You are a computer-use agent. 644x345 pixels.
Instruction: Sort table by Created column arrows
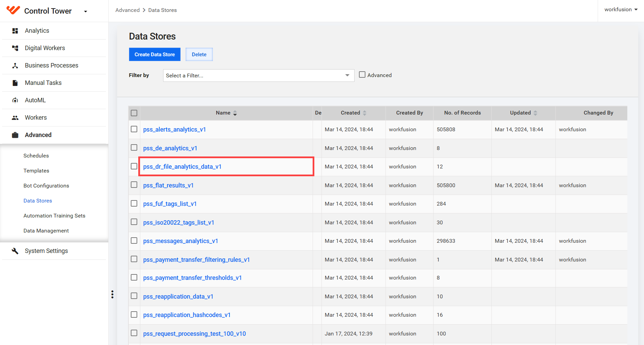point(364,113)
